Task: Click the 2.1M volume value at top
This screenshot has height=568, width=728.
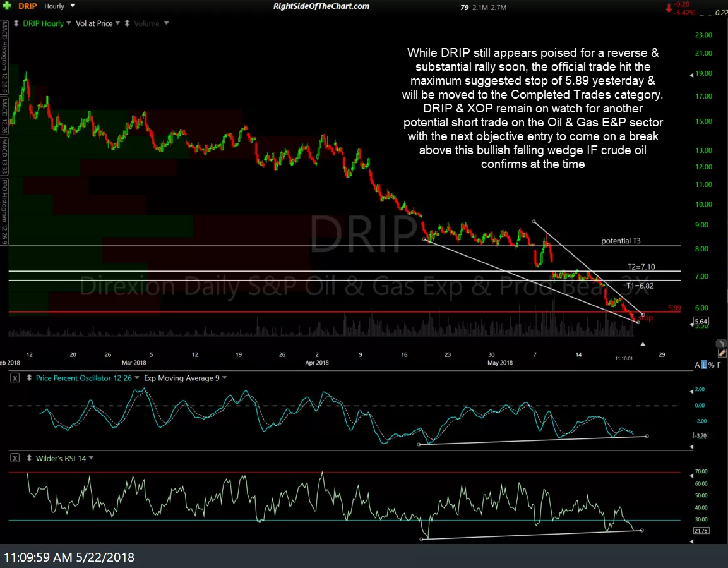Action: (x=479, y=8)
